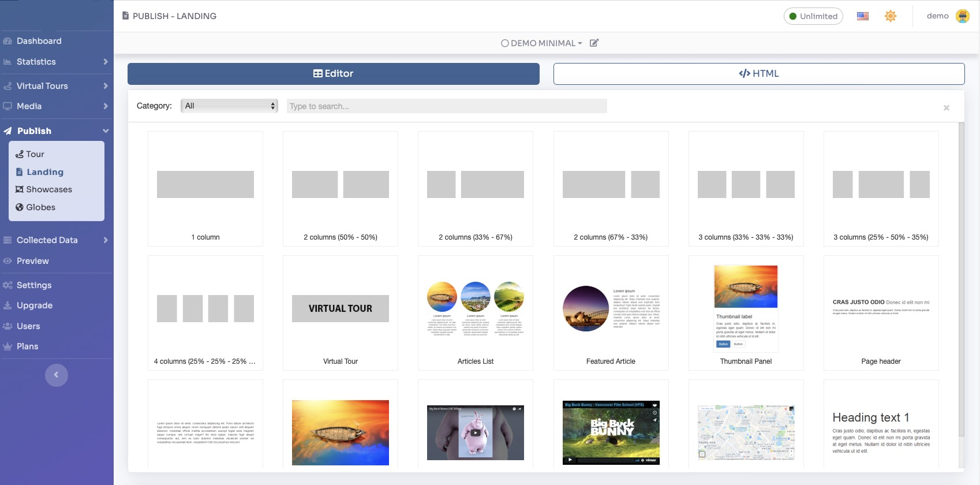
Task: Click the block list vertical scrollbar
Action: coord(962,279)
